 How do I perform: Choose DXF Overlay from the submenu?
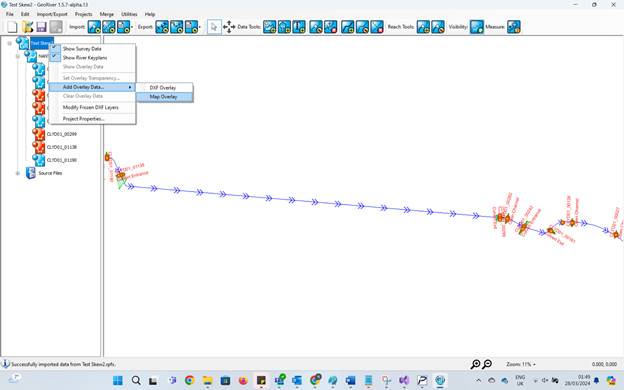(x=165, y=88)
